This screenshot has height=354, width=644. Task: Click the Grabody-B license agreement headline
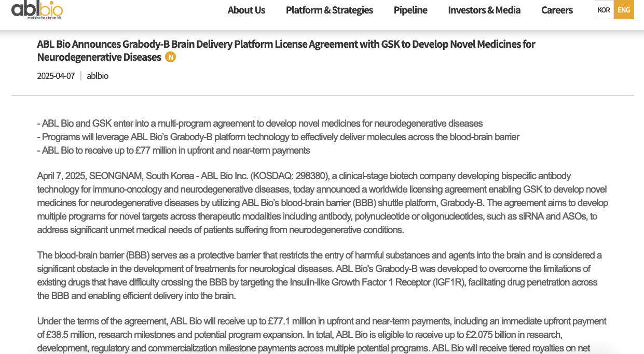(x=286, y=50)
